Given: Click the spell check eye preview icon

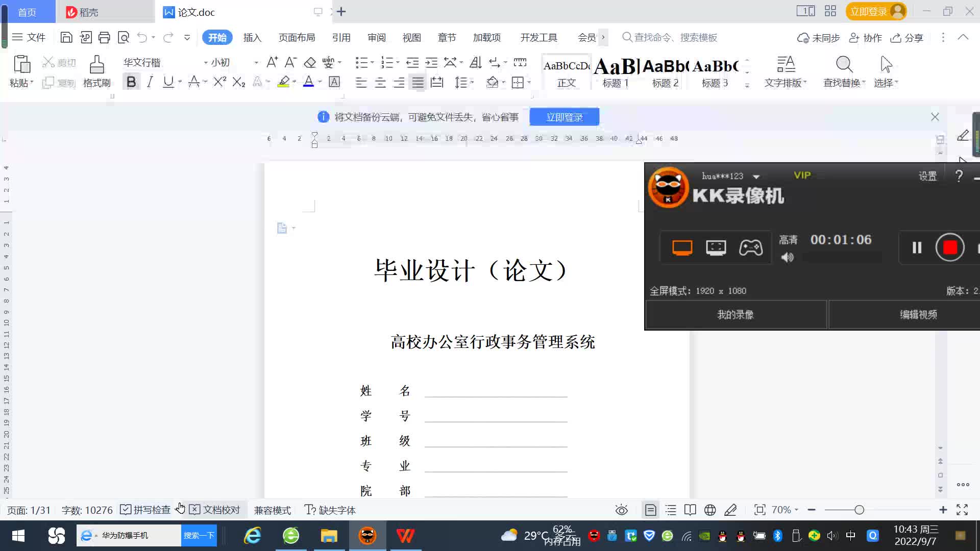Looking at the screenshot, I should [x=622, y=510].
